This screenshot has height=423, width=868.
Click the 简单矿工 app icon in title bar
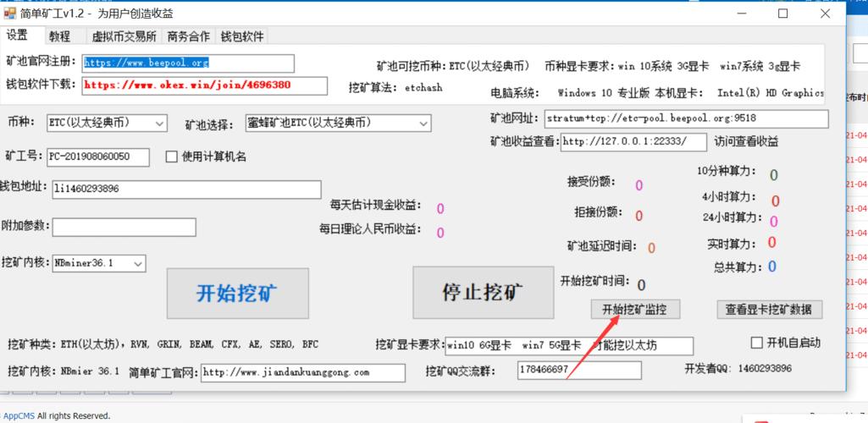10,13
